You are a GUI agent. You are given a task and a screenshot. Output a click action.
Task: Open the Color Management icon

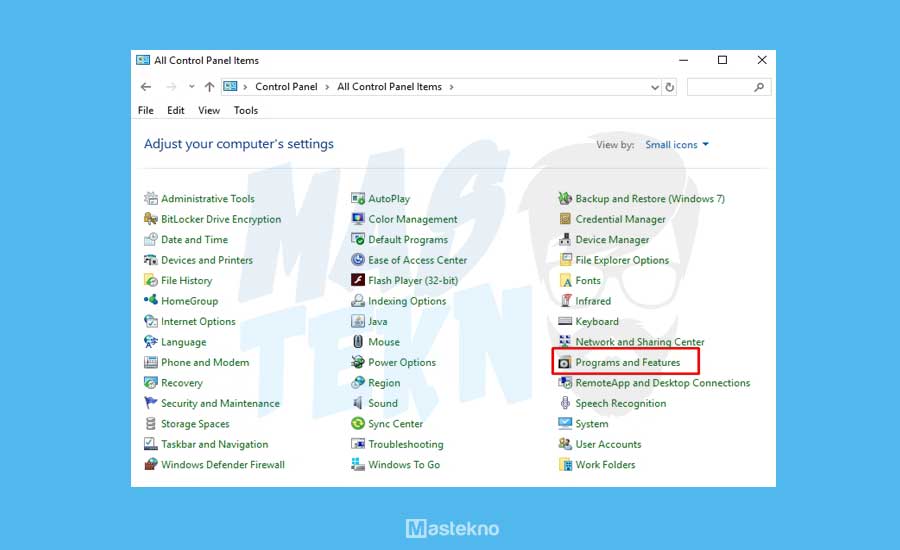[358, 219]
